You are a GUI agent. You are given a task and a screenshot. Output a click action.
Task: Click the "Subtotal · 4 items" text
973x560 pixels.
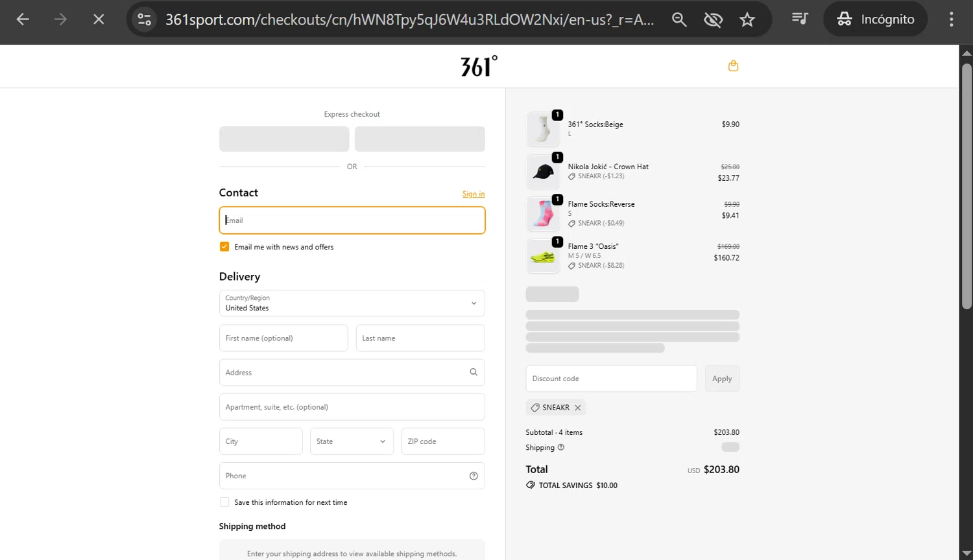click(554, 432)
